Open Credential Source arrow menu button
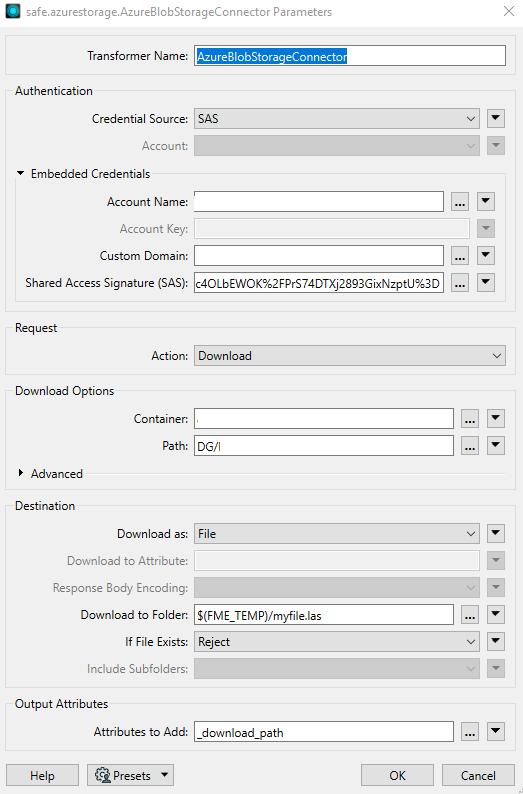This screenshot has height=794, width=523. [x=496, y=118]
